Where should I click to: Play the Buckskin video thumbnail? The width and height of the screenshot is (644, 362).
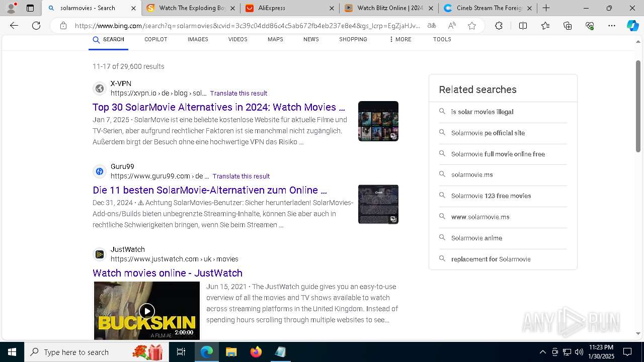[147, 310]
